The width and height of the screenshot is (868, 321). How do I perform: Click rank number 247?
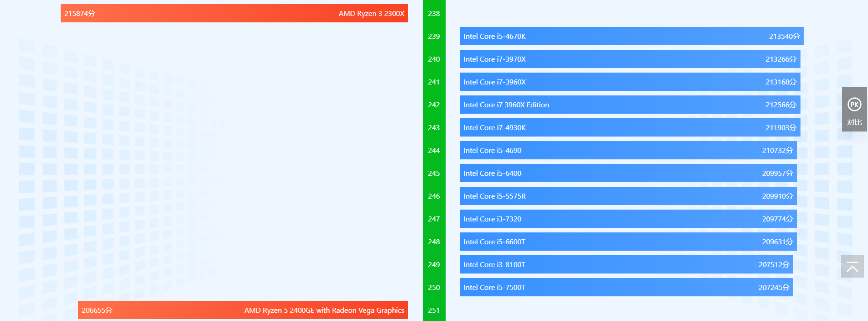[x=434, y=219]
